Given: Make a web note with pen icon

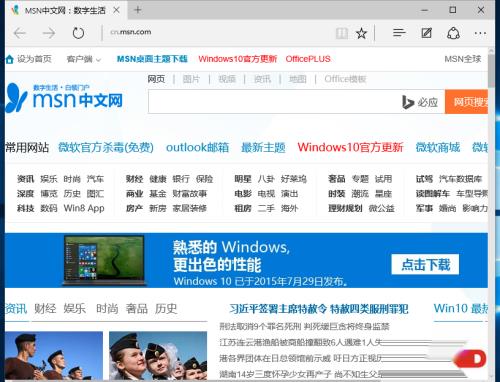Looking at the screenshot, I should click(426, 33).
